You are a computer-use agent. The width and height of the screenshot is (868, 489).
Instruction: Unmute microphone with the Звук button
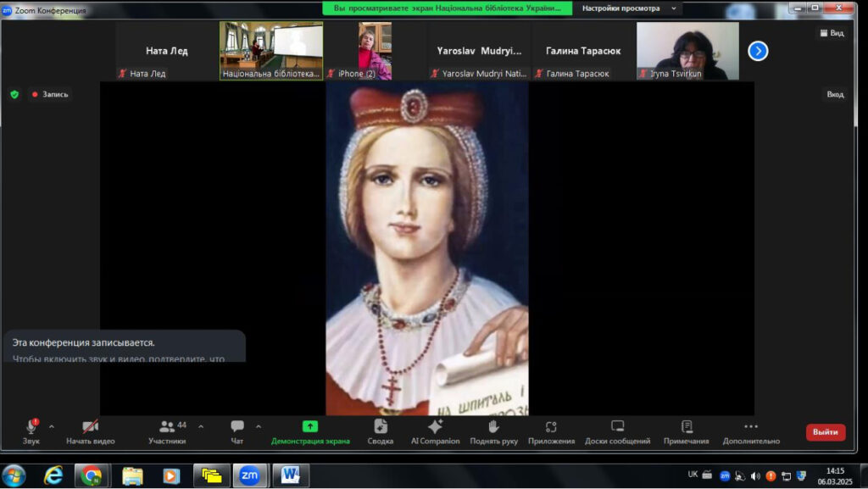pyautogui.click(x=31, y=431)
